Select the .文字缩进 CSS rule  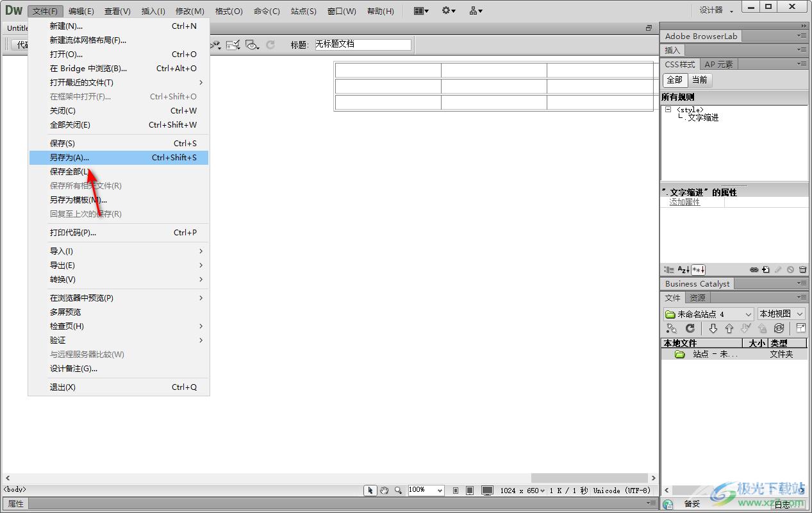[x=701, y=118]
